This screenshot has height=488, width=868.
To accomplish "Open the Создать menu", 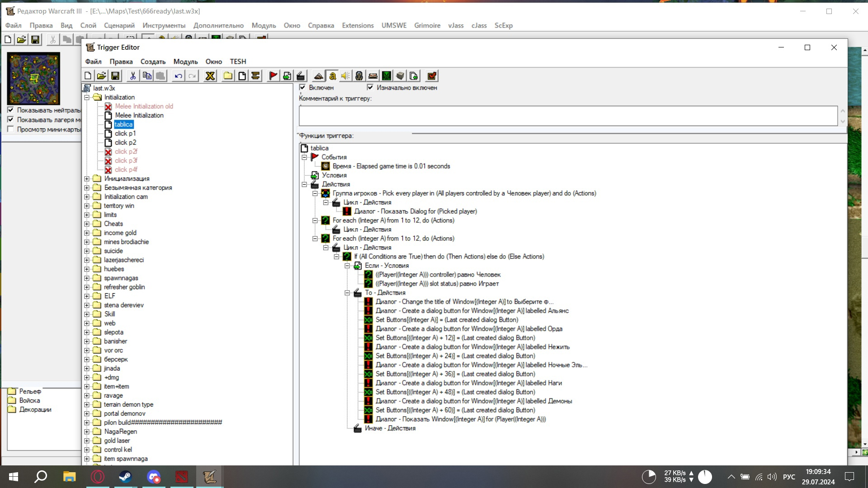I will coord(153,61).
